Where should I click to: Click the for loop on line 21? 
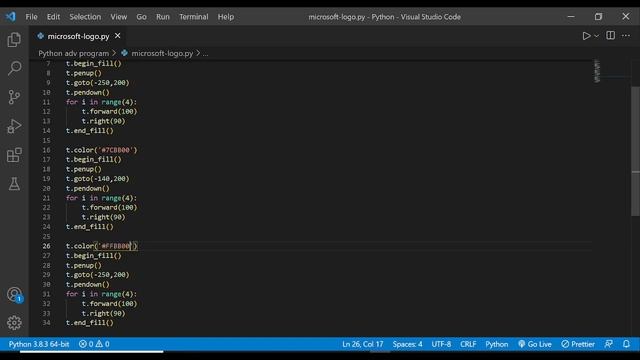(101, 198)
